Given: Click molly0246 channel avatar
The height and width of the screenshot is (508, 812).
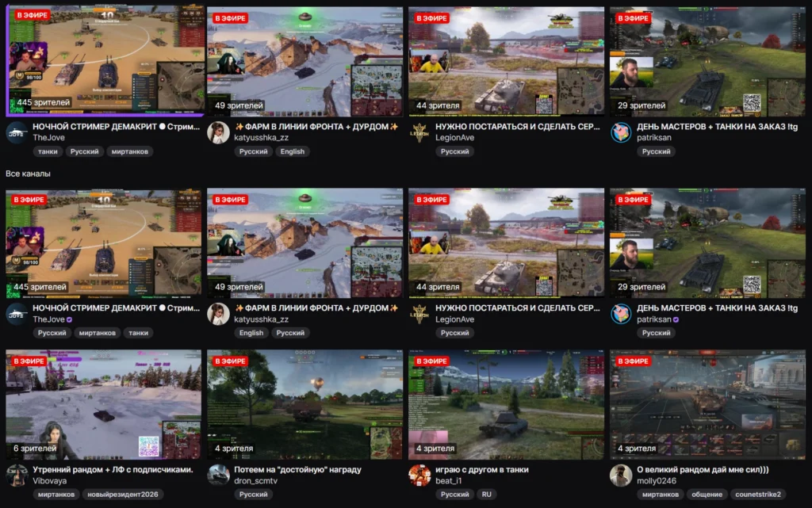Looking at the screenshot, I should pos(621,476).
